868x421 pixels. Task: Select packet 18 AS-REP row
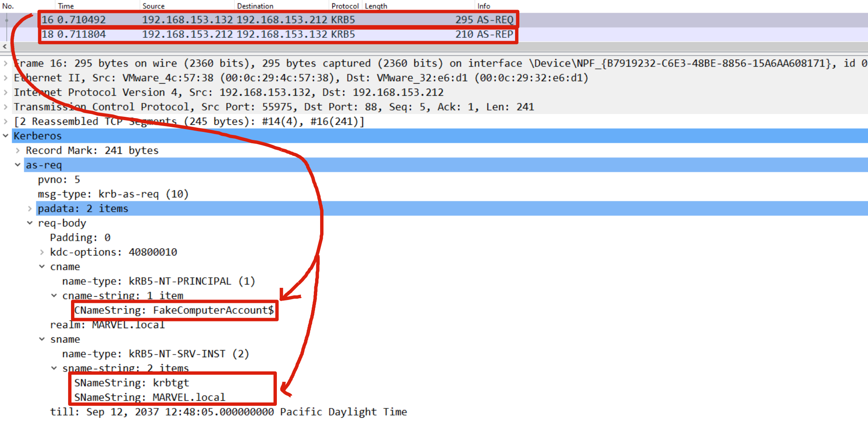pos(277,34)
